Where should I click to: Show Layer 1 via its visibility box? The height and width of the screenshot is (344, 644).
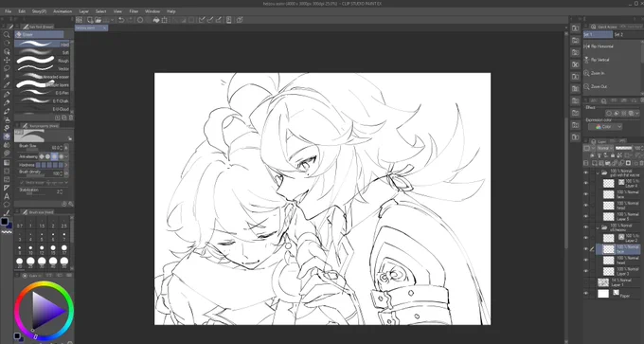586,282
